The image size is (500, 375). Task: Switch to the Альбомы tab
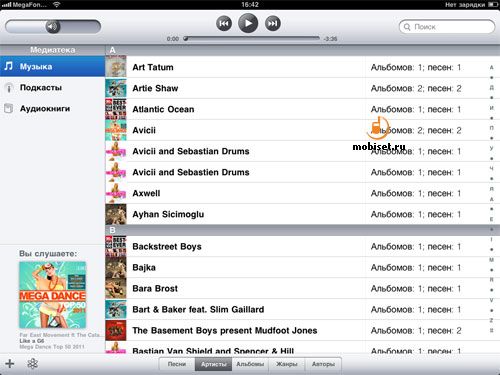250,364
